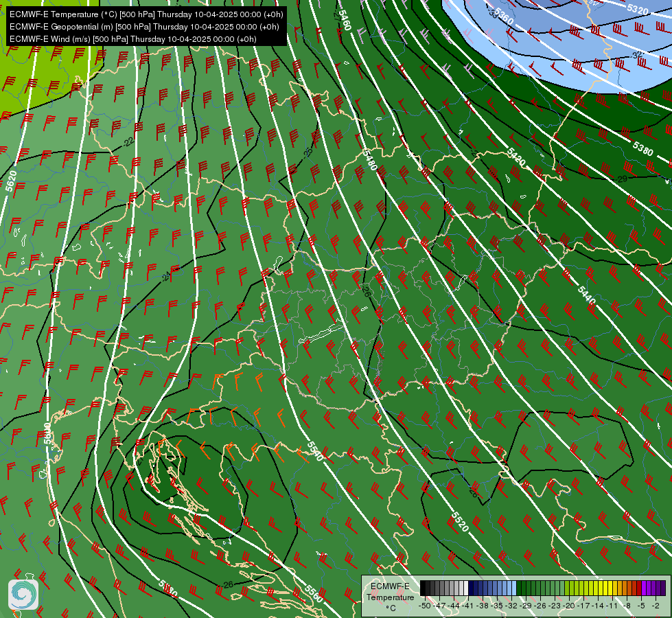Screen dimensions: 672x618
Task: Click the -50 value on the legend scale
Action: [x=424, y=606]
